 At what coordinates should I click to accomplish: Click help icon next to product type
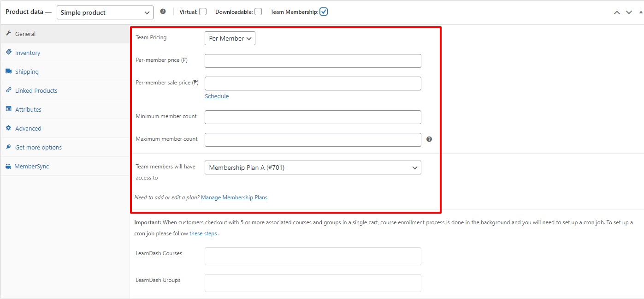163,12
